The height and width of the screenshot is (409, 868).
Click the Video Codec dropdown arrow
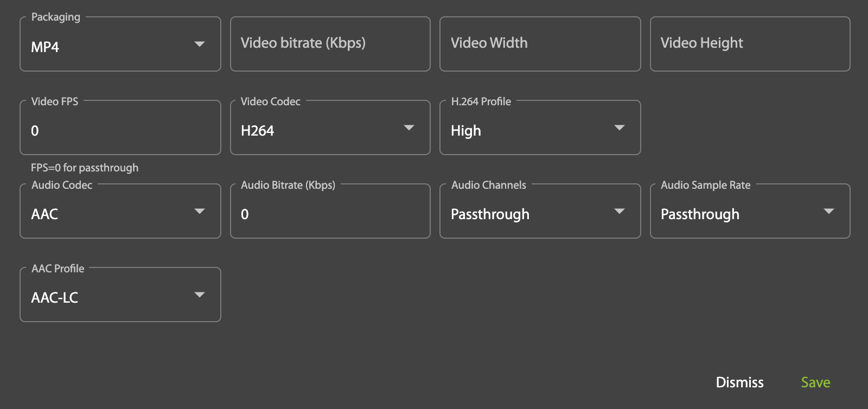click(409, 128)
